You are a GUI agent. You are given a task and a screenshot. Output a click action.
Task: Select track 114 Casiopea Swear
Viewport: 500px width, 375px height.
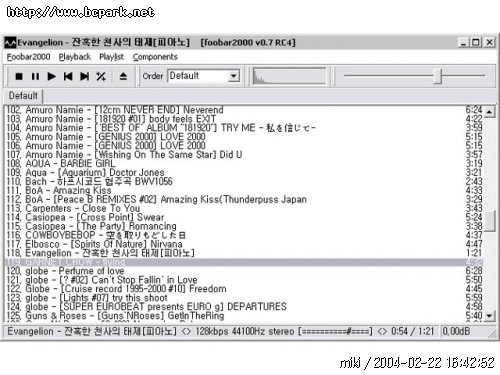click(244, 217)
